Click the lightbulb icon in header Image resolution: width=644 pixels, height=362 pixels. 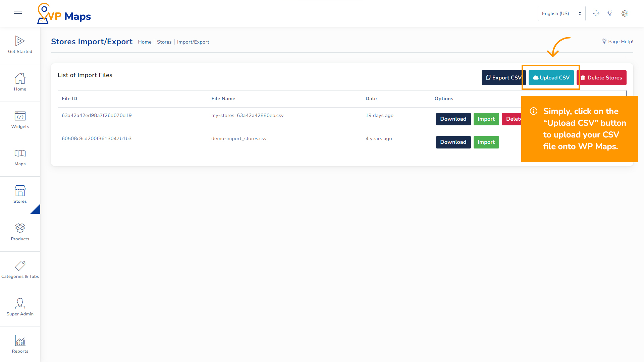pos(610,13)
